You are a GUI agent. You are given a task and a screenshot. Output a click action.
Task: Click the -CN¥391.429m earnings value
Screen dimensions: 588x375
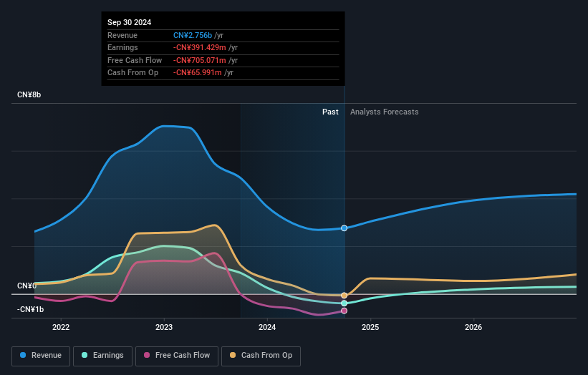click(200, 47)
